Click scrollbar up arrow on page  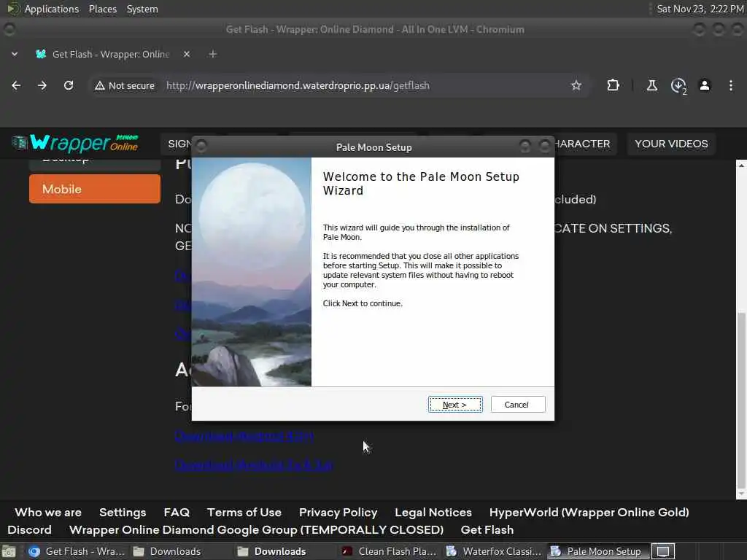(x=741, y=166)
